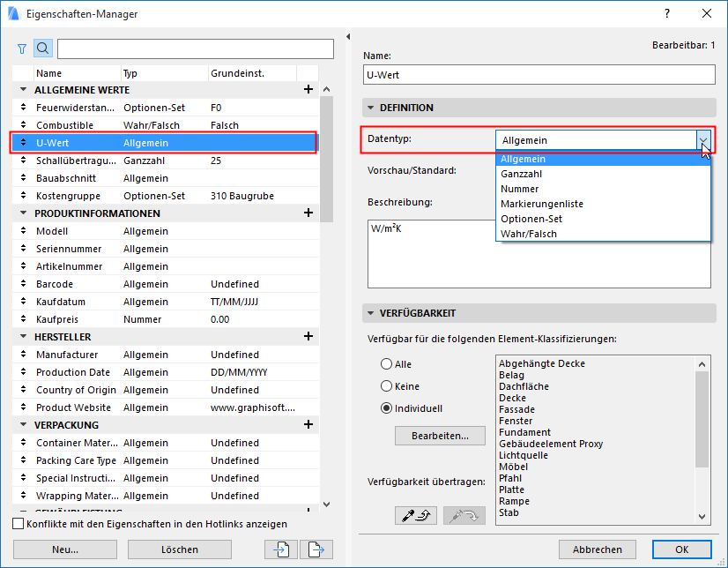Click the property list scrollbar thumb
Screen dimensions: 728x568
coord(326,160)
